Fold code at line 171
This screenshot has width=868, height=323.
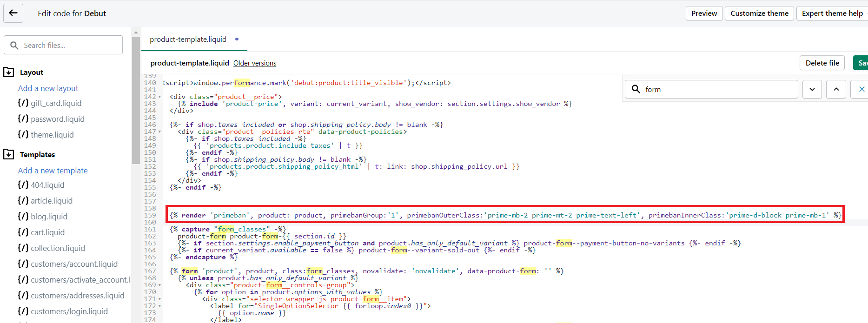click(159, 299)
